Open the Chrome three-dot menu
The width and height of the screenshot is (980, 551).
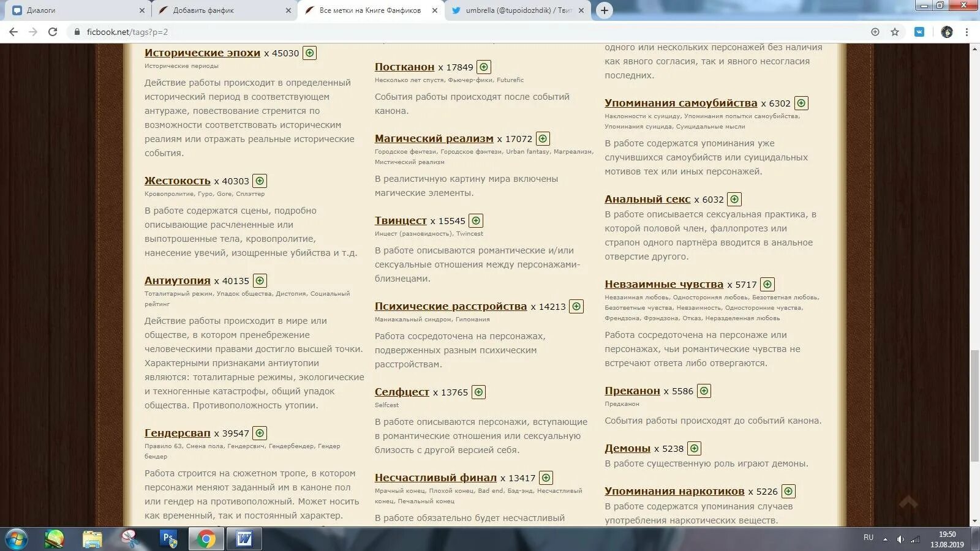click(x=967, y=32)
